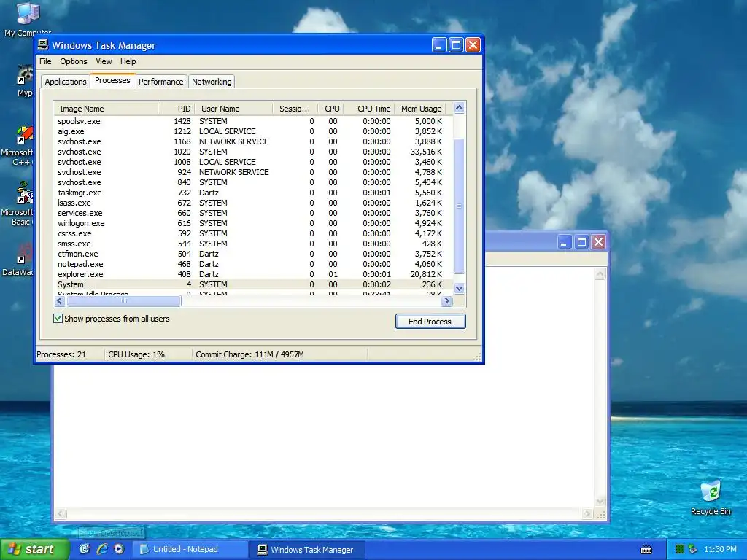Click process list vertical scrollbar thumb

pos(460,206)
